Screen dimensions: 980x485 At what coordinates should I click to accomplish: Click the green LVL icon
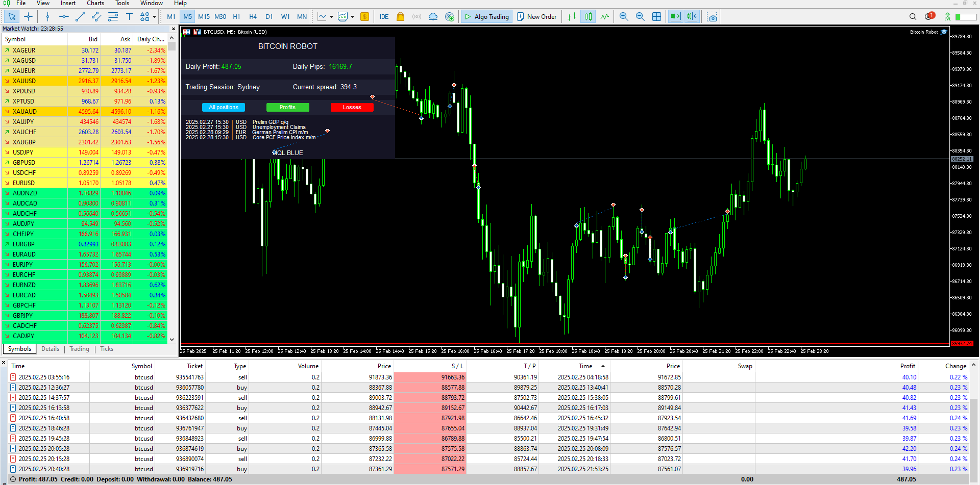click(947, 17)
